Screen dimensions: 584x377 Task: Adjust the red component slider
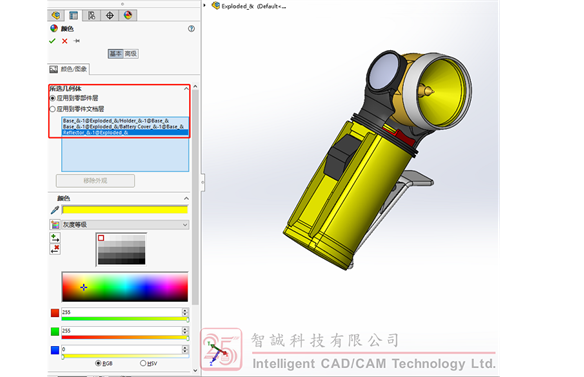click(x=125, y=319)
